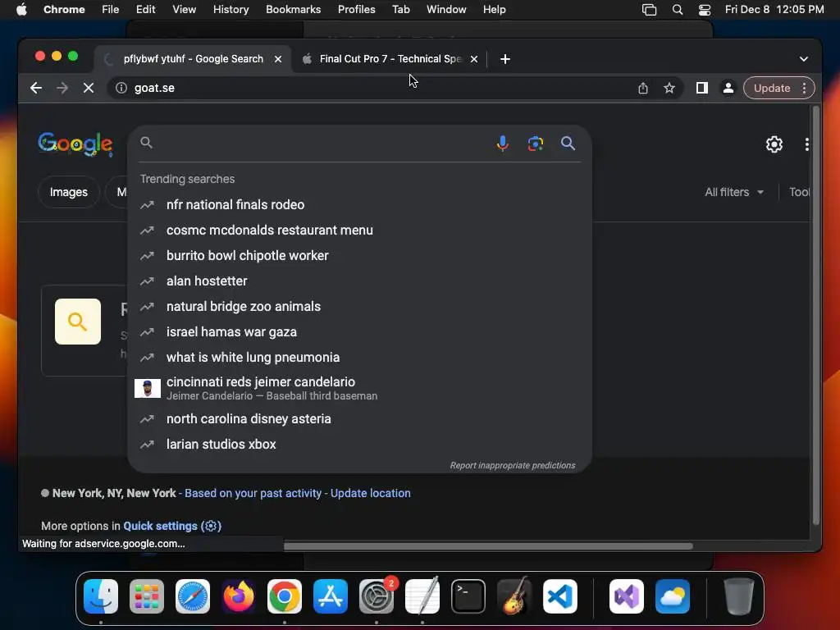Open Chrome three-dot menu beside Update
Viewport: 840px width, 630px height.
tap(804, 88)
